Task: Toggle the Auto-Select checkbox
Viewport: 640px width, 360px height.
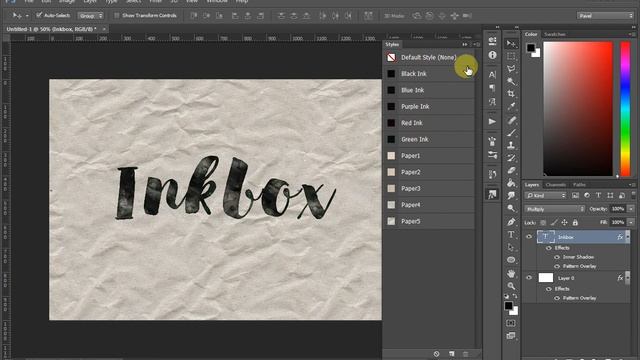Action: [x=39, y=15]
